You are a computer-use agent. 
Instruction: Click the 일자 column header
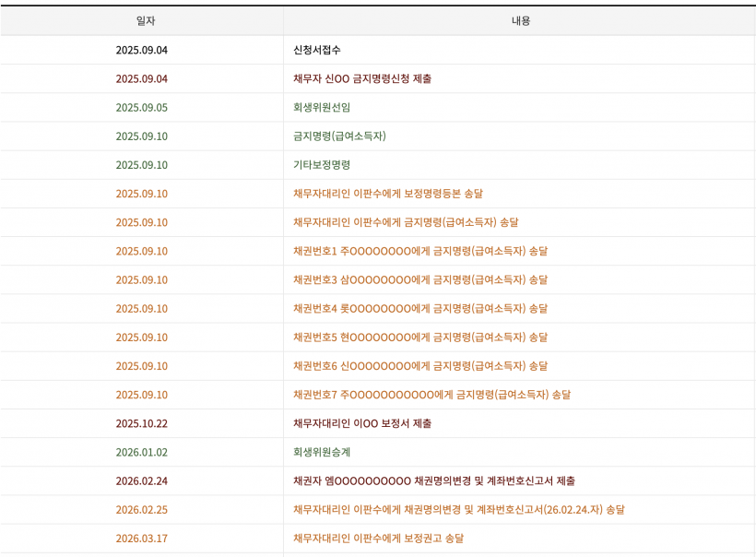[146, 20]
